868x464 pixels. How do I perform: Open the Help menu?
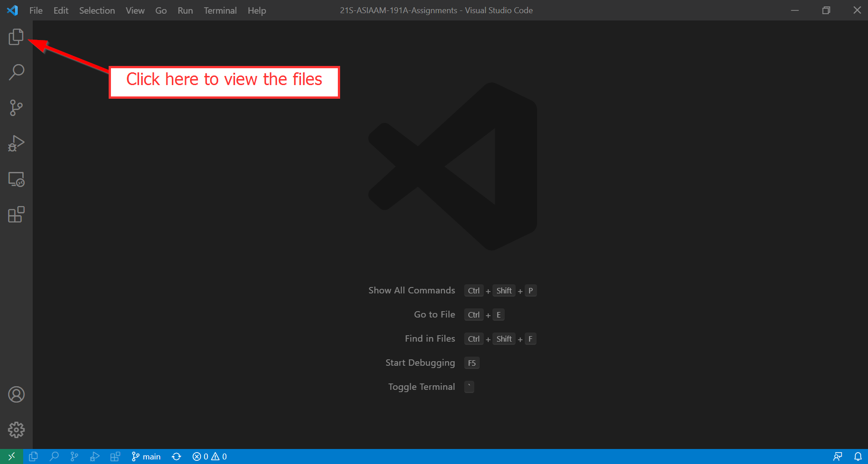coord(256,10)
